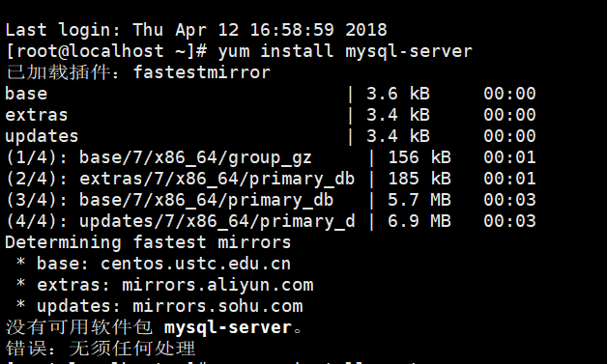Click the updates repository row
Image resolution: width=607 pixels, height=364 pixels.
(271, 136)
